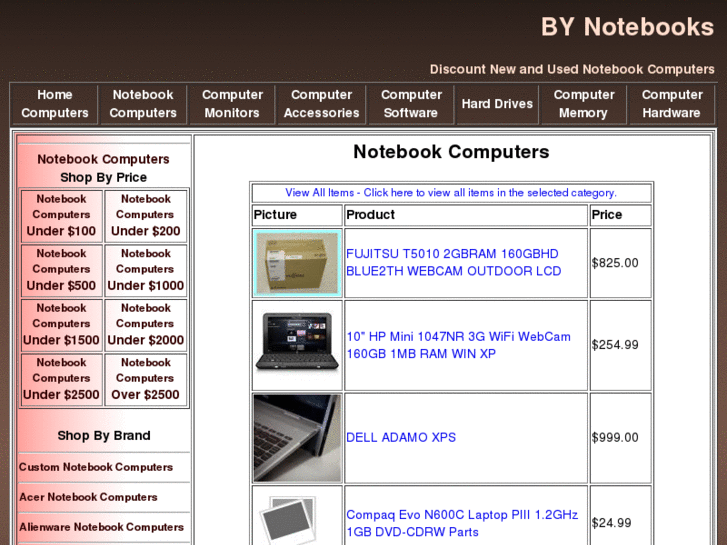Shop Notebook Computers Under $100
Viewport: 727px width, 545px height.
coord(61,215)
